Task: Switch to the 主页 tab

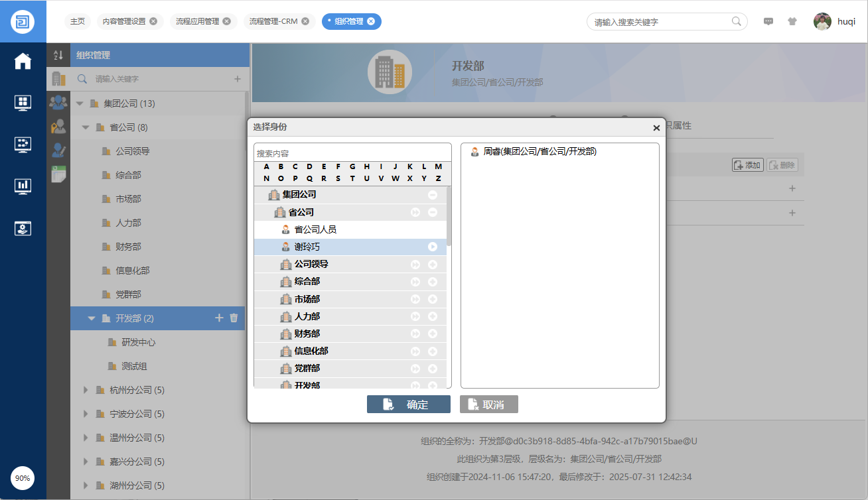Action: click(x=78, y=21)
